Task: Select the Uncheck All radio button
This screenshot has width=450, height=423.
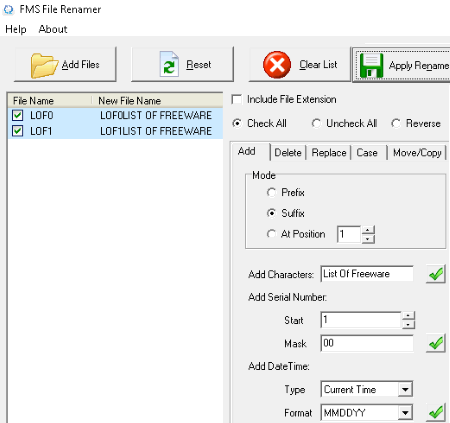Action: 316,123
